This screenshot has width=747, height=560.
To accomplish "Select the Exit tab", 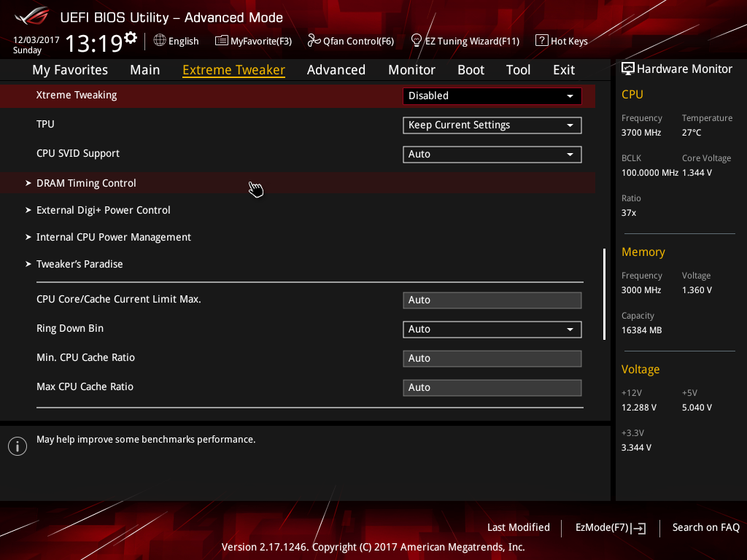I will pyautogui.click(x=564, y=70).
